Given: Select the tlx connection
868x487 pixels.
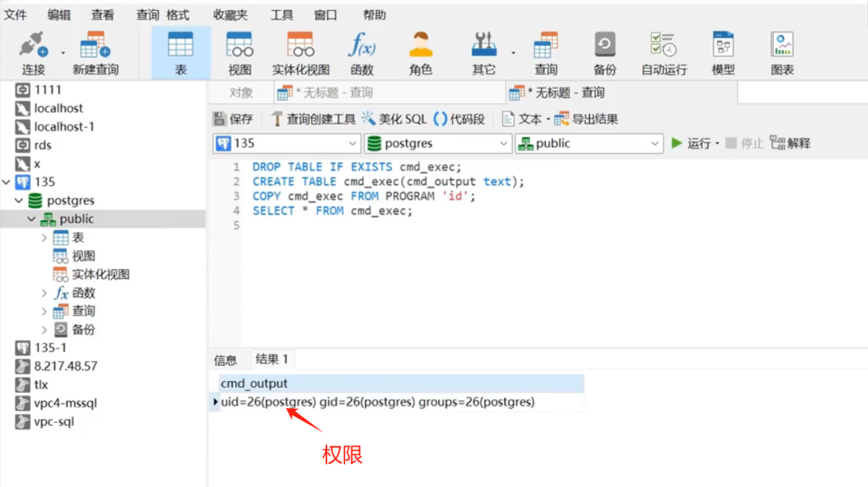Looking at the screenshot, I should pyautogui.click(x=41, y=384).
